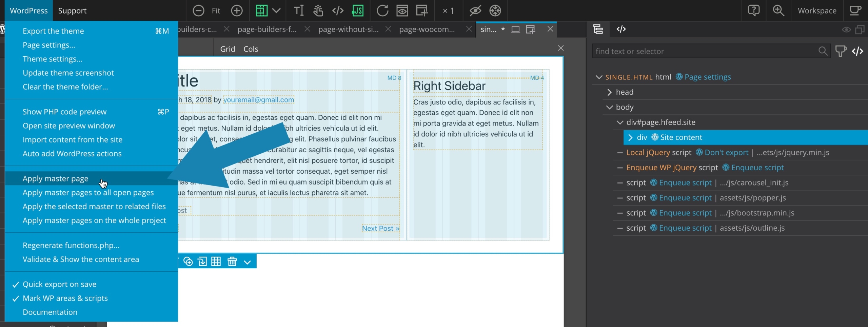This screenshot has height=327, width=868.
Task: Activate the interactive hand pointer tool
Action: coord(318,11)
